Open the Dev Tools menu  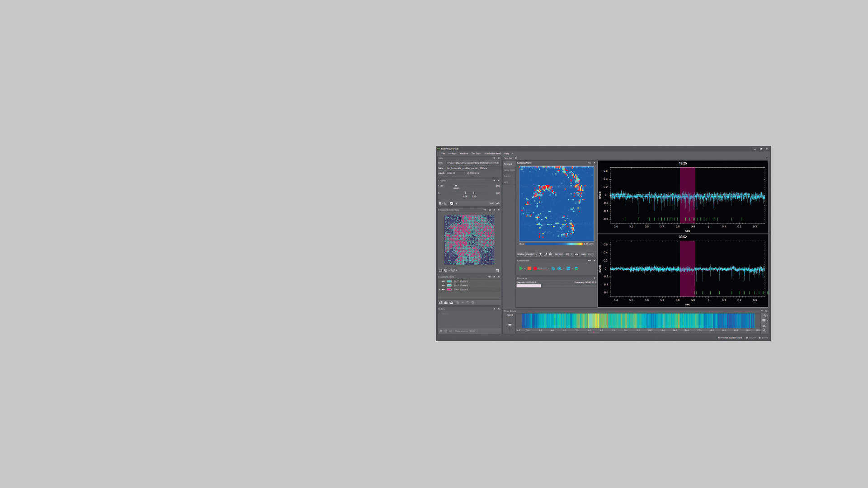click(476, 154)
